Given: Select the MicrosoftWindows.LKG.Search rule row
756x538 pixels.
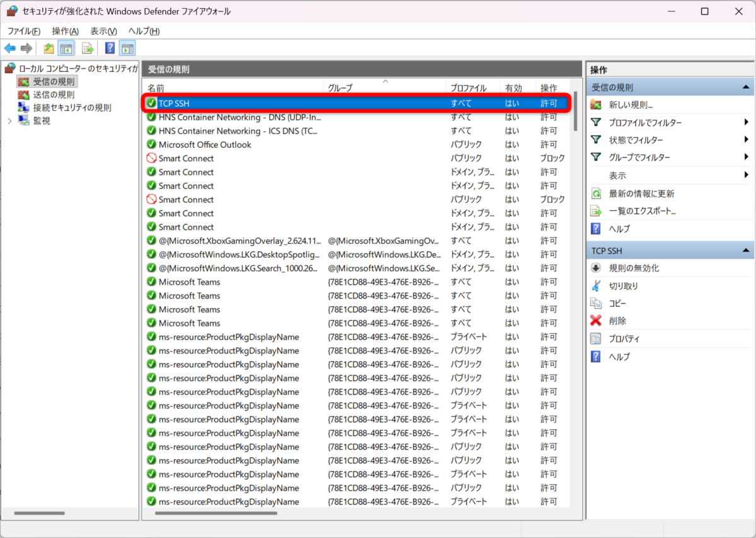Looking at the screenshot, I should click(357, 268).
